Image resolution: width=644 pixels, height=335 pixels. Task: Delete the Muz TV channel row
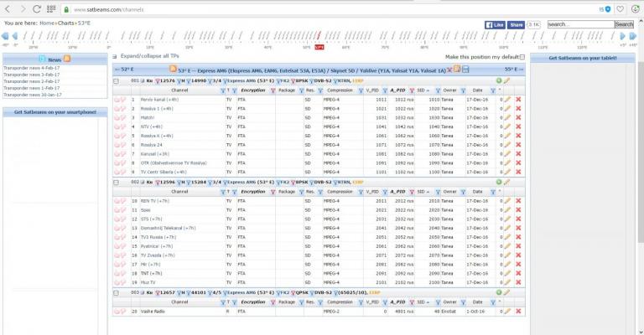click(518, 282)
